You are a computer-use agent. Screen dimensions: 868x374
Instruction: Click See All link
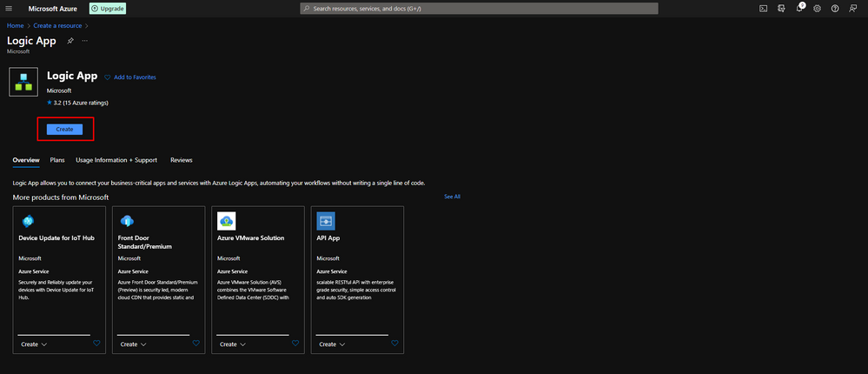[x=452, y=197]
